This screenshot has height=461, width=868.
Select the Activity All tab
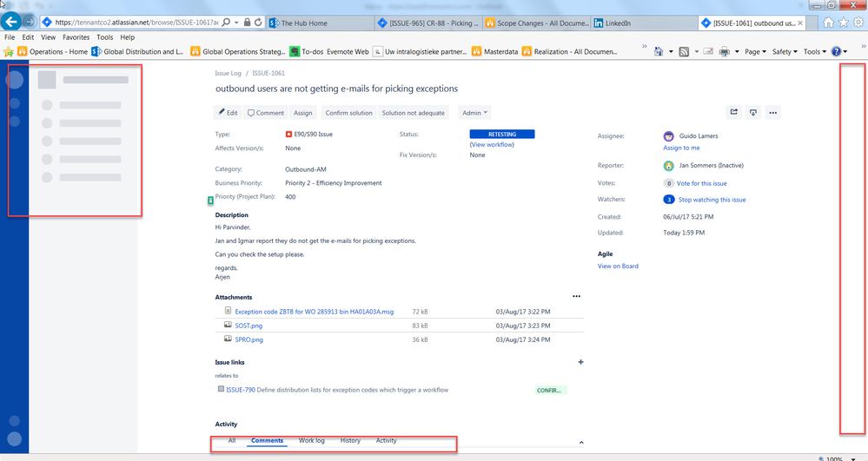pyautogui.click(x=232, y=440)
